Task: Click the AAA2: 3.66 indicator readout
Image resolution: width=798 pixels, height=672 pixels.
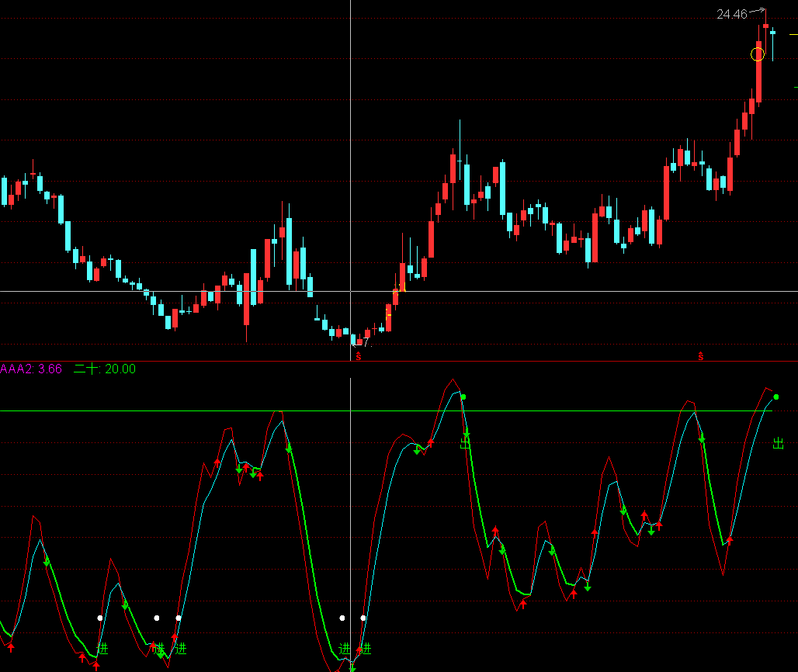Action: tap(31, 369)
